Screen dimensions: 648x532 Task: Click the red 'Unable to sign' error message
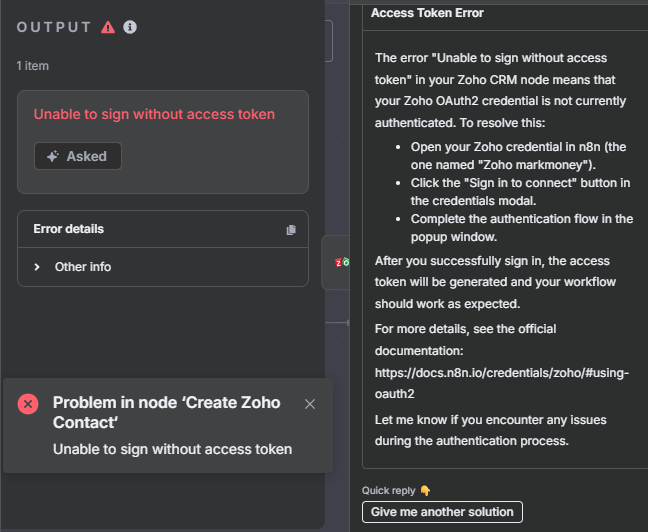point(154,114)
